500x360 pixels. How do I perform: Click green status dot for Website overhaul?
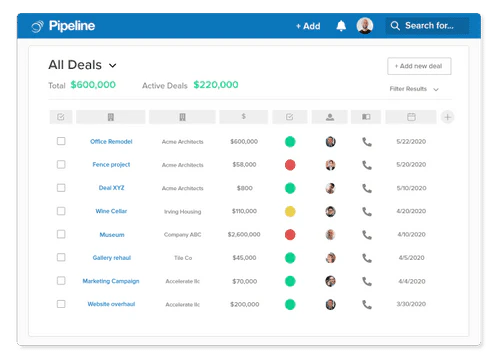click(x=290, y=304)
